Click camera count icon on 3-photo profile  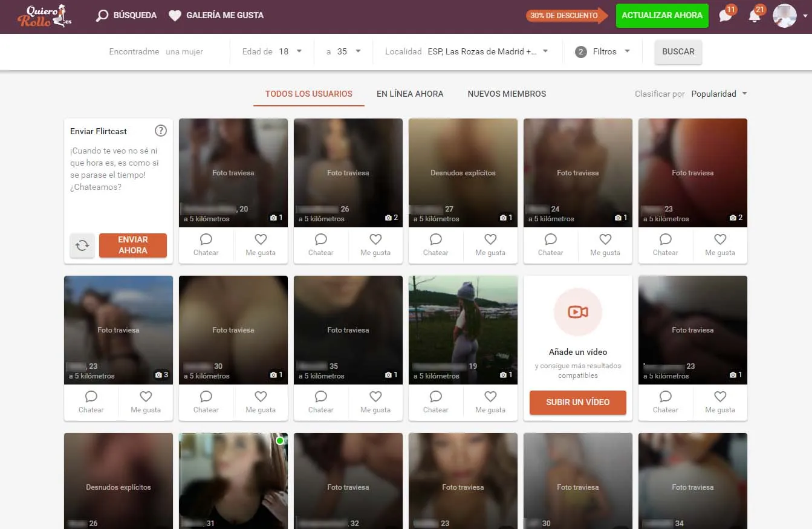coord(158,375)
